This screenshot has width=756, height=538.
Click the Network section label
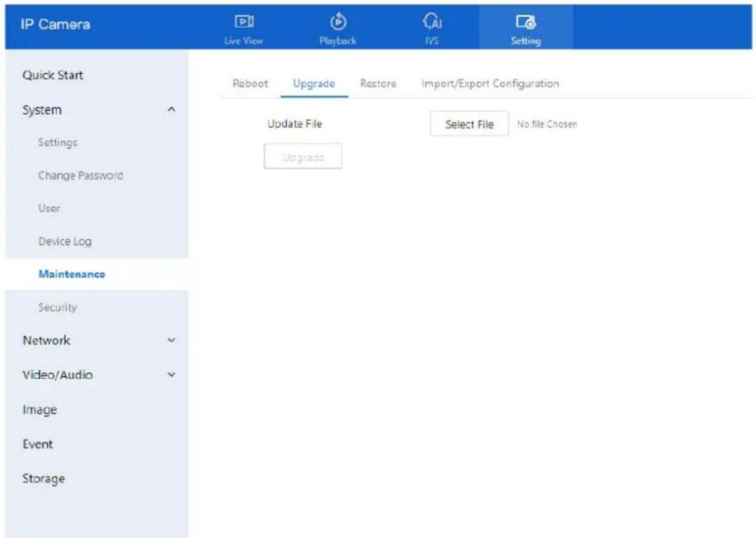pos(46,340)
